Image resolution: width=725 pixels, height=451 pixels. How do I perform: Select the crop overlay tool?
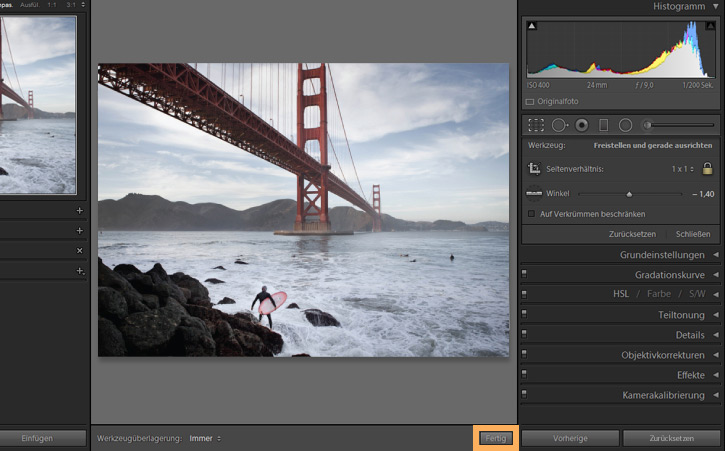click(x=536, y=125)
